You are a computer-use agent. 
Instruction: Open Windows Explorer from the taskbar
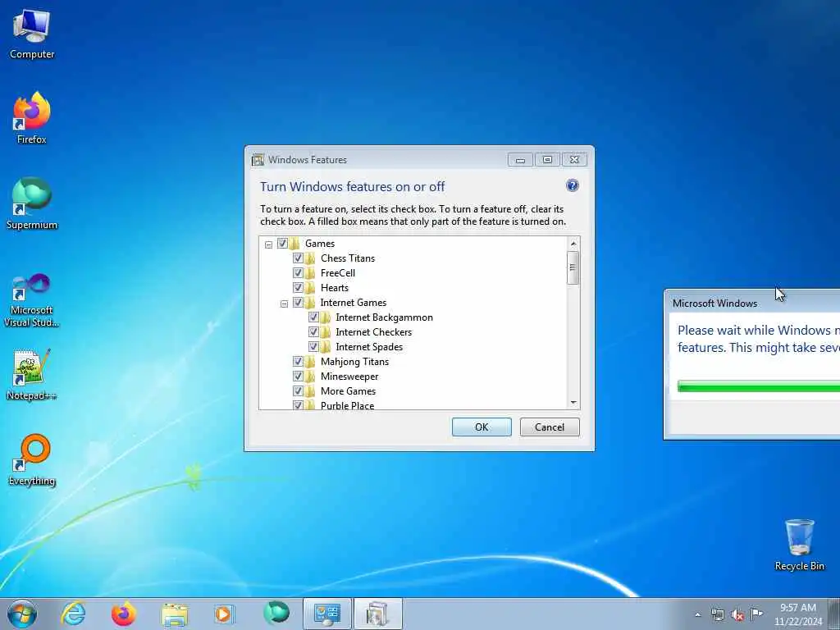point(175,614)
